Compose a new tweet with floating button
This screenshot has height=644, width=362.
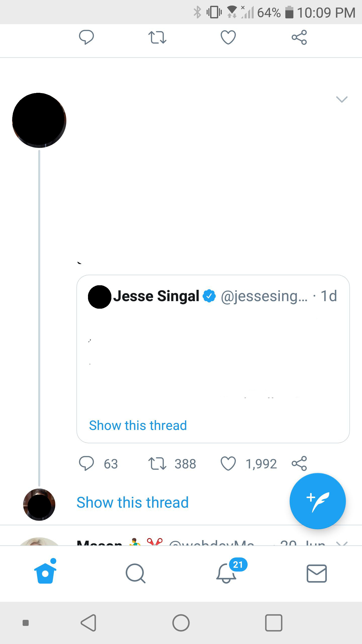pos(318,501)
